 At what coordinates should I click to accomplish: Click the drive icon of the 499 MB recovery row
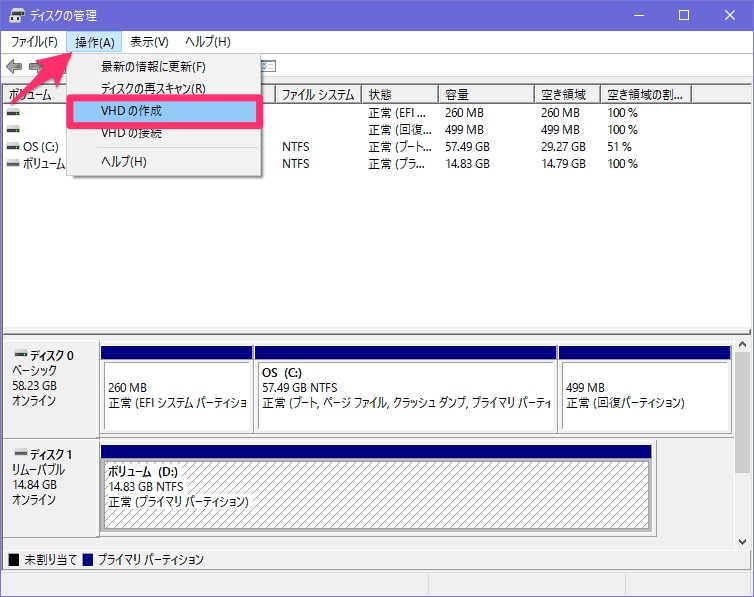(13, 129)
